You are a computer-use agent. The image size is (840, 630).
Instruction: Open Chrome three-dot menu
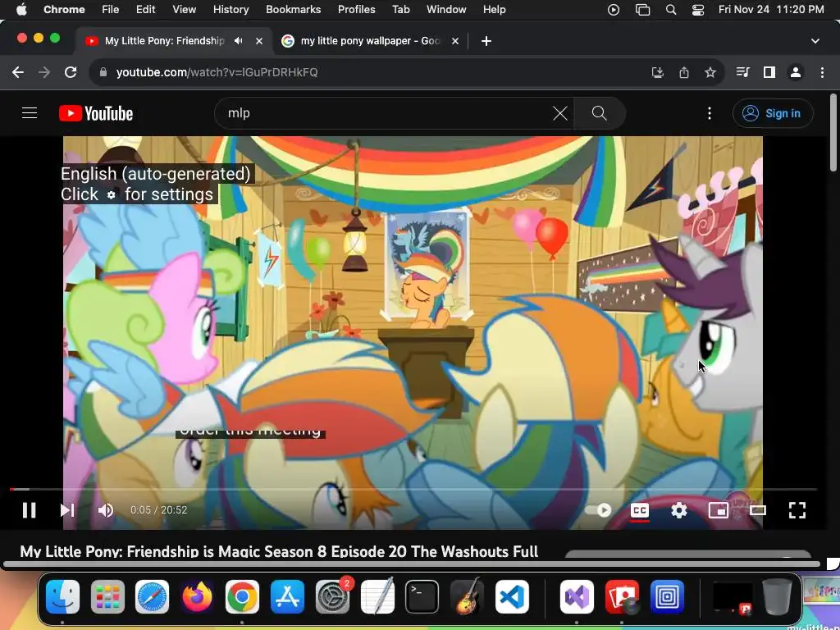click(x=822, y=72)
